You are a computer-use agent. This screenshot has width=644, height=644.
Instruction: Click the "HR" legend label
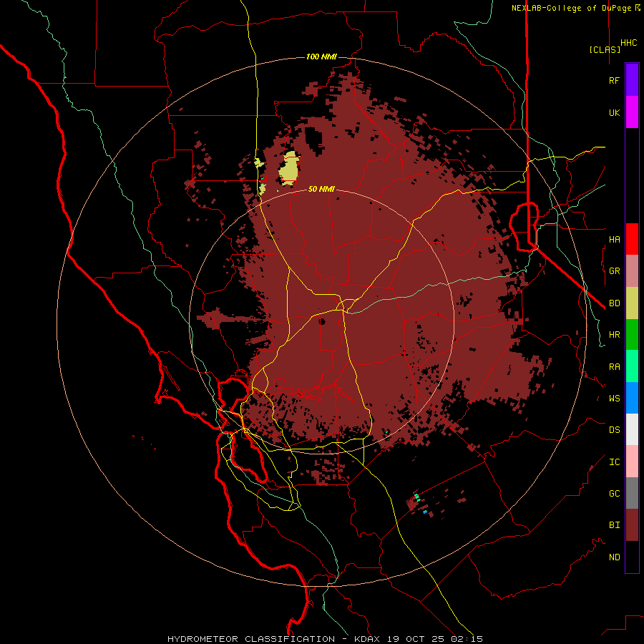(x=614, y=335)
